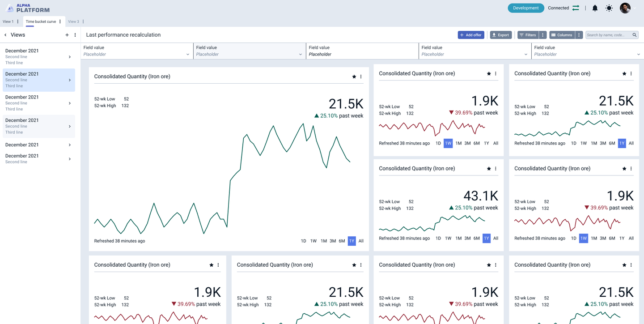The width and height of the screenshot is (644, 324).
Task: Open first Field value dropdown
Action: point(137,51)
